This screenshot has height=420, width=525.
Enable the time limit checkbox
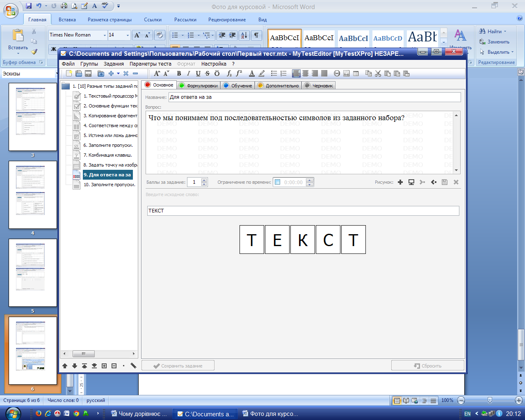[277, 182]
